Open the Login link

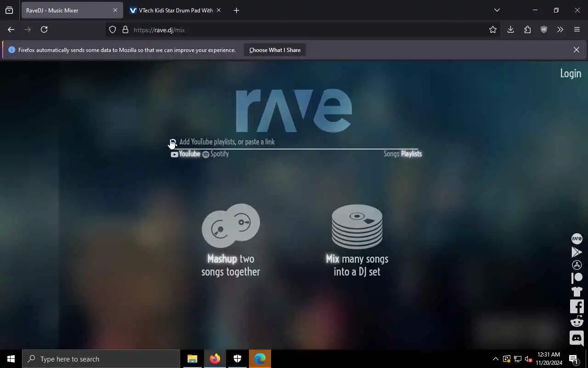point(571,73)
